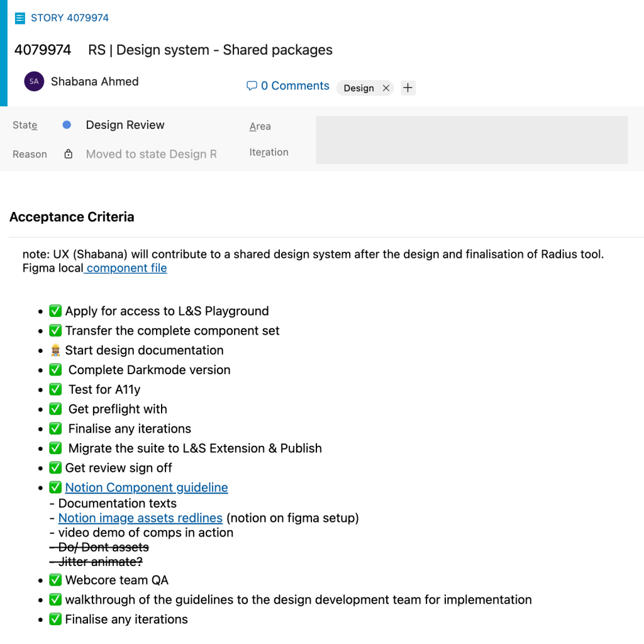The image size is (644, 644).
Task: Click the checkmark beside Complete Darkmode version
Action: point(55,370)
